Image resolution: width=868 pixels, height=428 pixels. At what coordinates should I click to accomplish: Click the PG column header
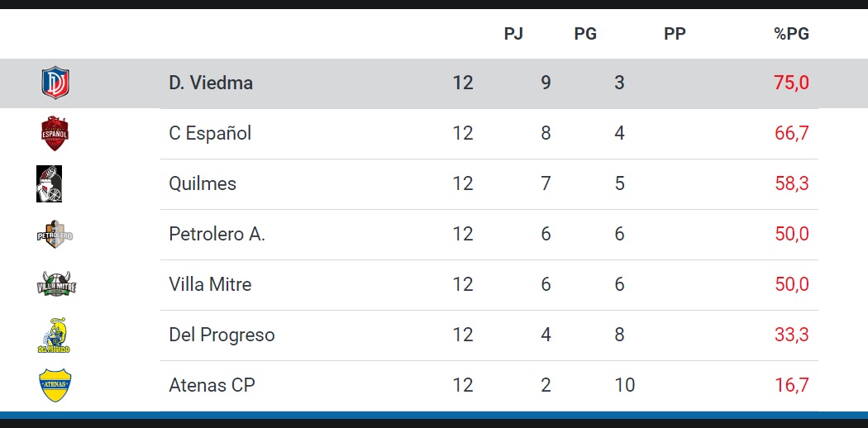click(x=585, y=34)
